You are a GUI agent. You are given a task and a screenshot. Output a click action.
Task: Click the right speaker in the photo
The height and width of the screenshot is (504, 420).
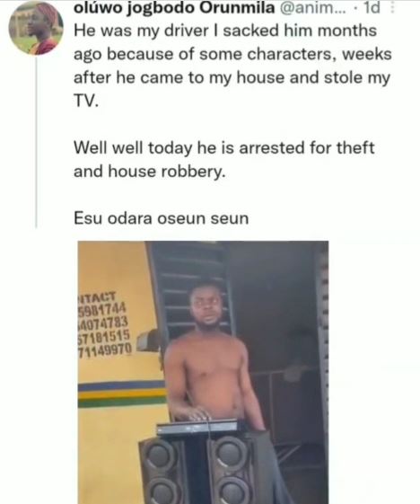coord(231,470)
